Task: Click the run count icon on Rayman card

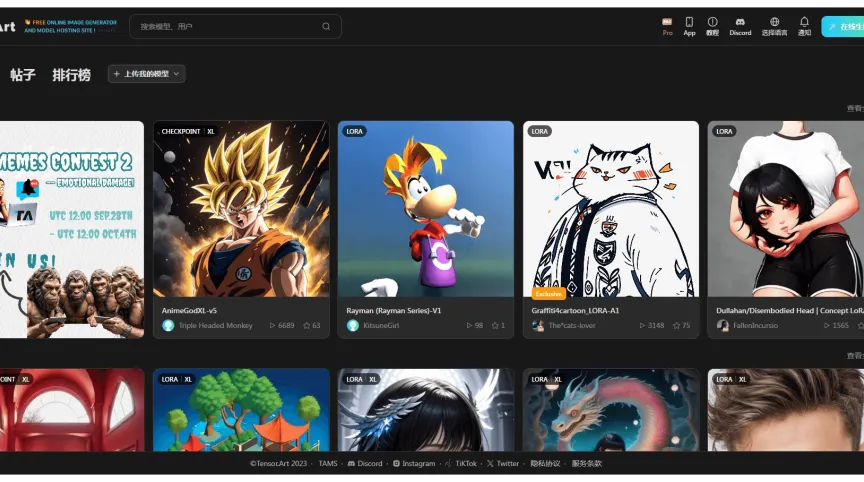Action: click(469, 326)
